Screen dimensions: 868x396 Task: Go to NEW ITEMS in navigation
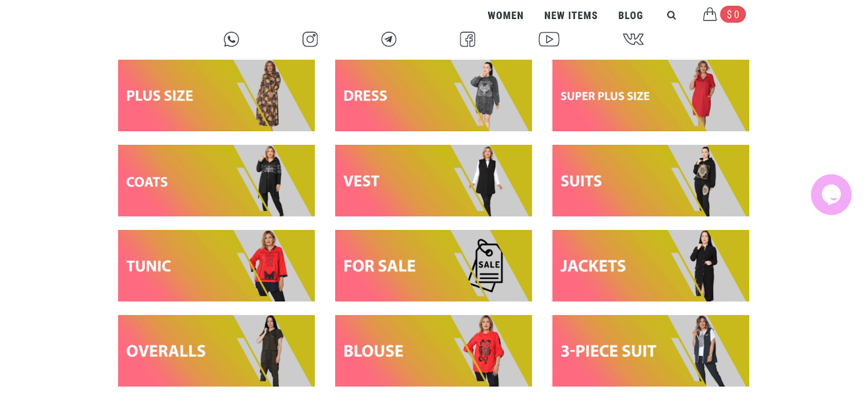[x=571, y=16]
